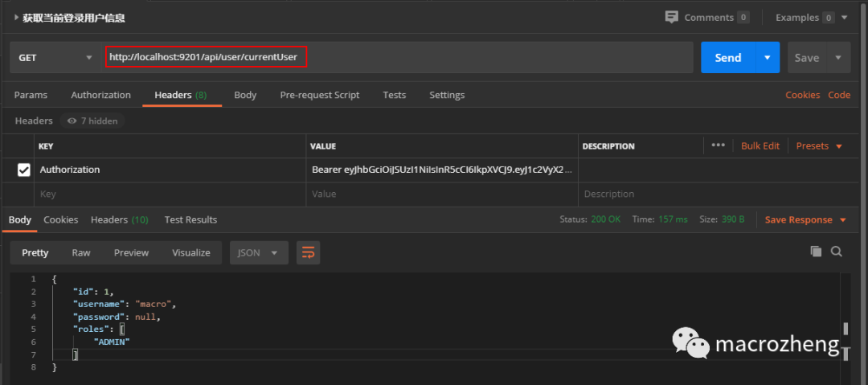Click the KEY column header

[46, 146]
